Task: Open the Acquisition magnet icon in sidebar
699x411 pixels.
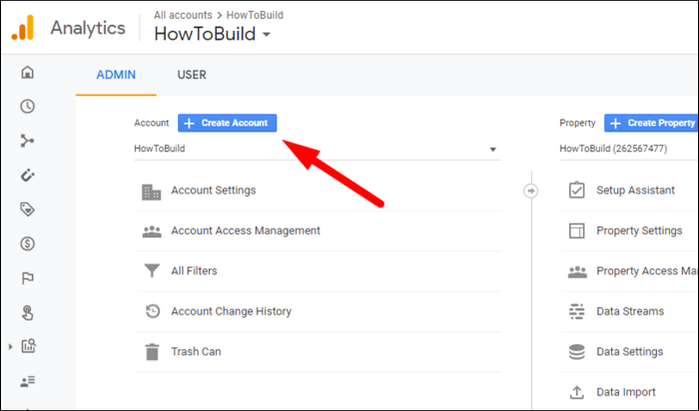Action: pos(28,175)
